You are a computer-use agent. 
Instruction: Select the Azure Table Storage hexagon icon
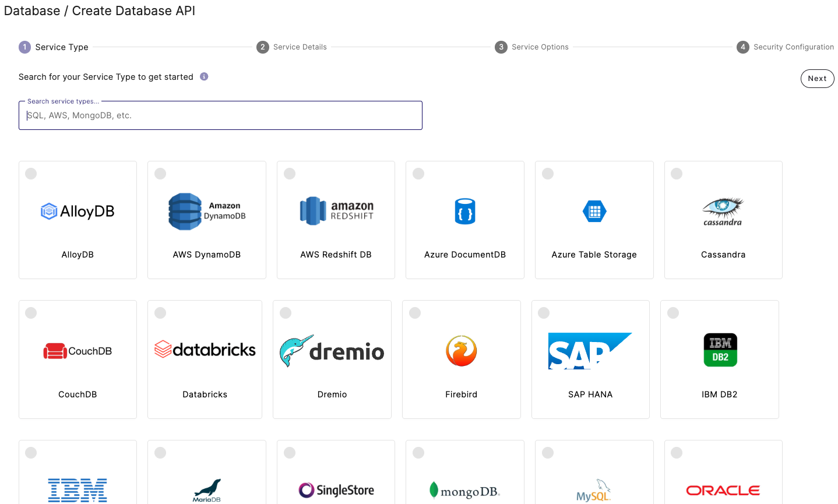click(x=594, y=211)
